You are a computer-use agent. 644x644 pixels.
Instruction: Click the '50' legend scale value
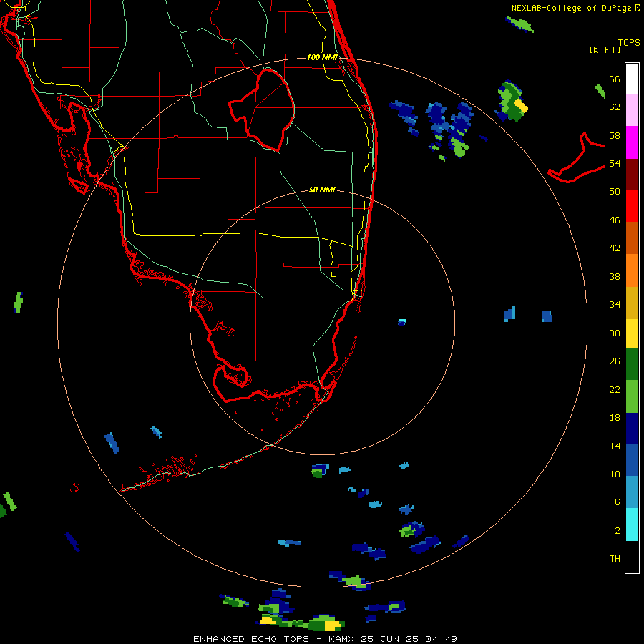615,191
